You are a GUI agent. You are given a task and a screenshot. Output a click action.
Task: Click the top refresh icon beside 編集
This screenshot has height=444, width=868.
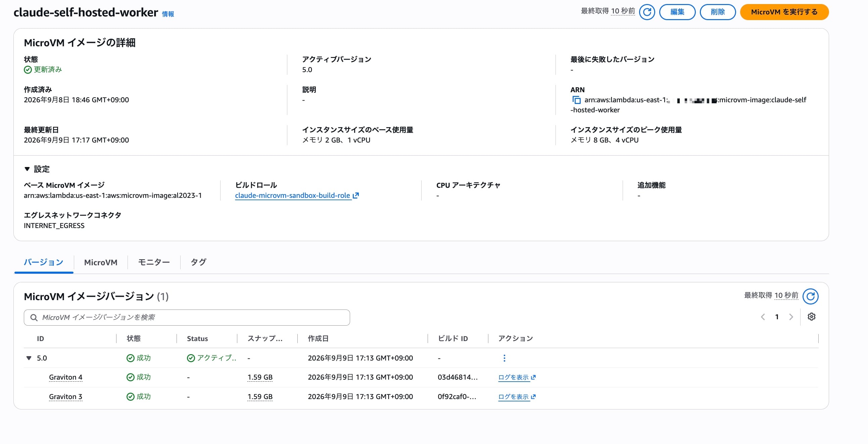(x=646, y=12)
